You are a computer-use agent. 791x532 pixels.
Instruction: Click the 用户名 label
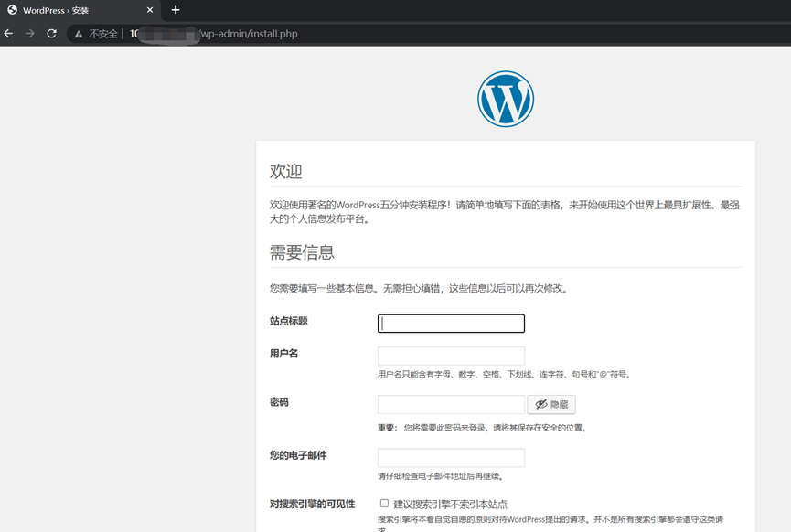pyautogui.click(x=284, y=354)
